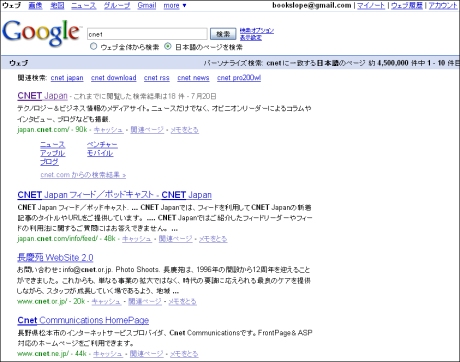
Task: Open ニュース sitelink under CNET Japan
Action: click(x=53, y=145)
